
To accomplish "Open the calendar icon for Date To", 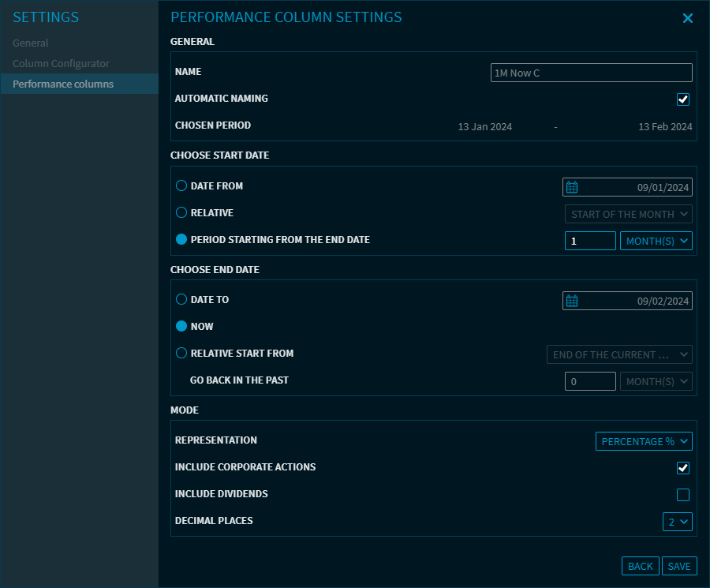I will pyautogui.click(x=573, y=301).
